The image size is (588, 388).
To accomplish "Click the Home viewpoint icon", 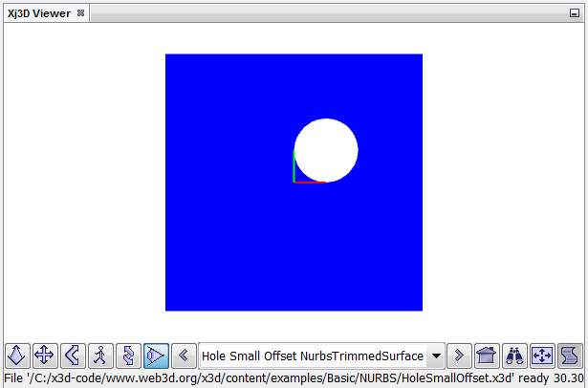I will (x=487, y=356).
